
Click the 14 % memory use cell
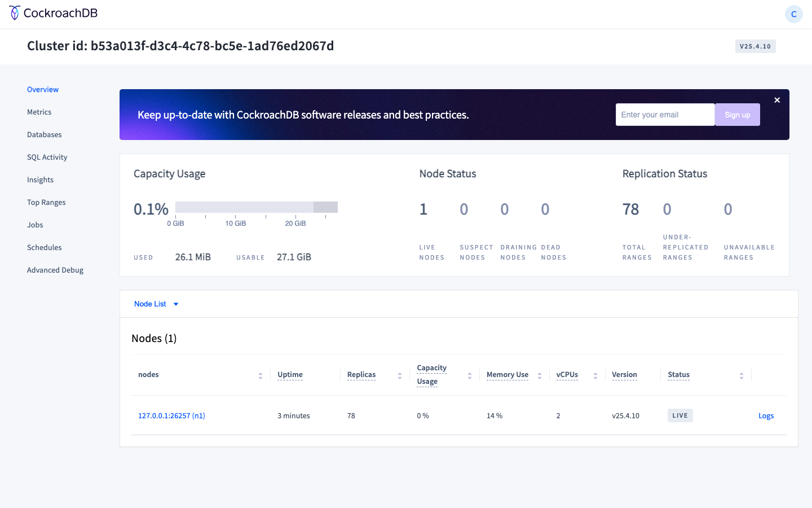(x=495, y=415)
